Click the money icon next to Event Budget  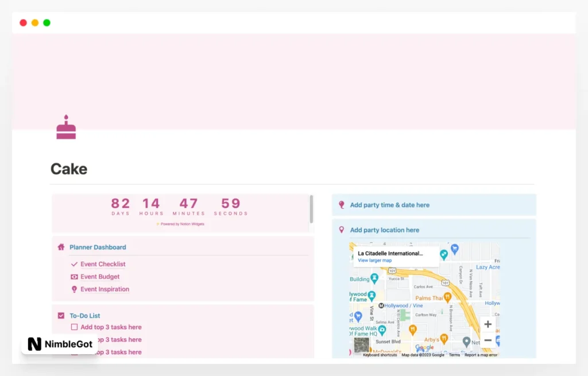[74, 277]
